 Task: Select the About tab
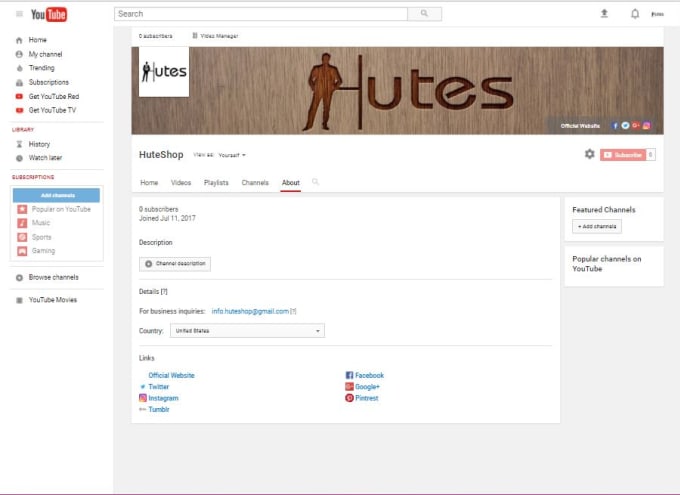click(x=291, y=183)
